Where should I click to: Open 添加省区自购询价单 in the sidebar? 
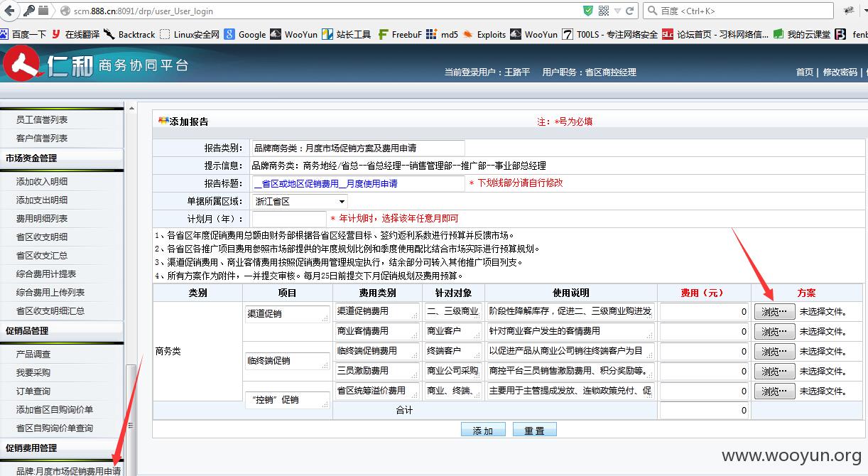pos(55,410)
